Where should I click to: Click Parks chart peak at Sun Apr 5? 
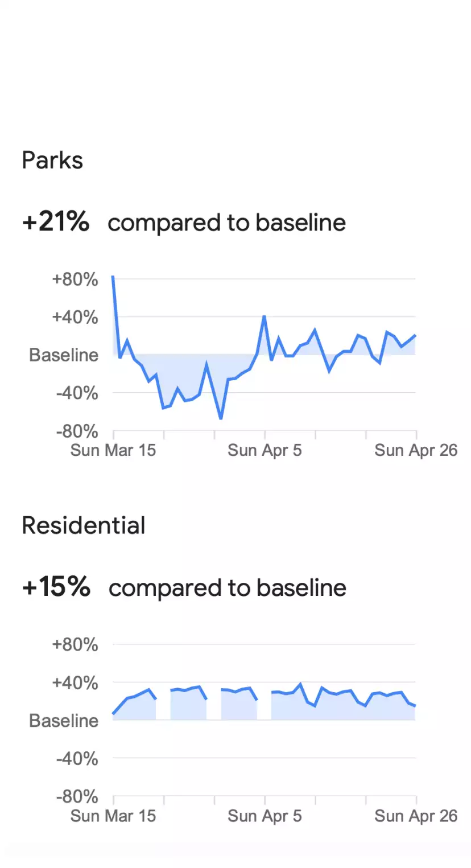[265, 316]
